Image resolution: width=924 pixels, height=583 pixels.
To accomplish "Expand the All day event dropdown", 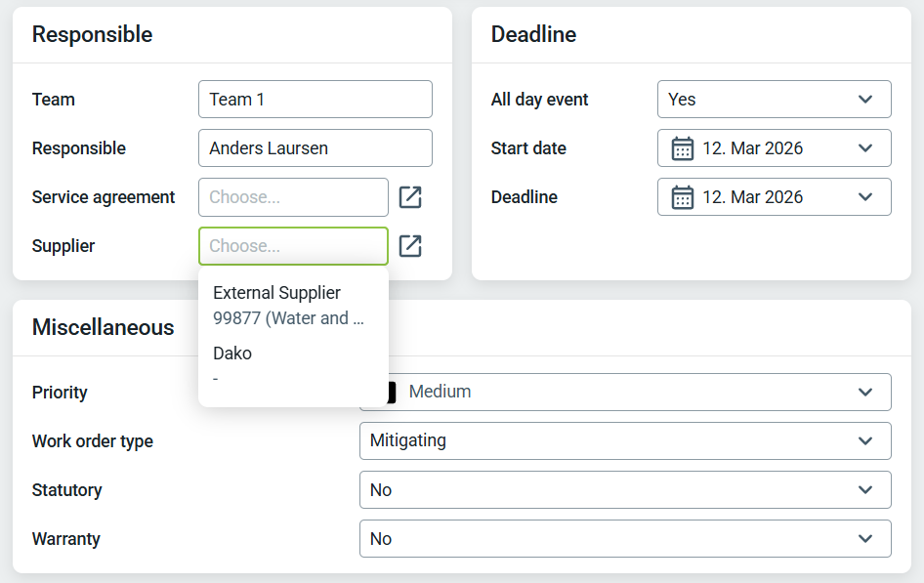I will (864, 100).
